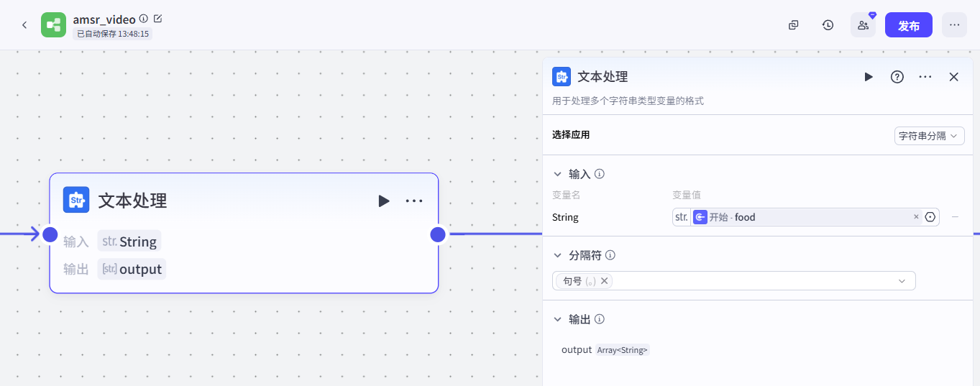This screenshot has height=386, width=980.
Task: Click the duplicate workflow icon in header
Action: (x=794, y=25)
